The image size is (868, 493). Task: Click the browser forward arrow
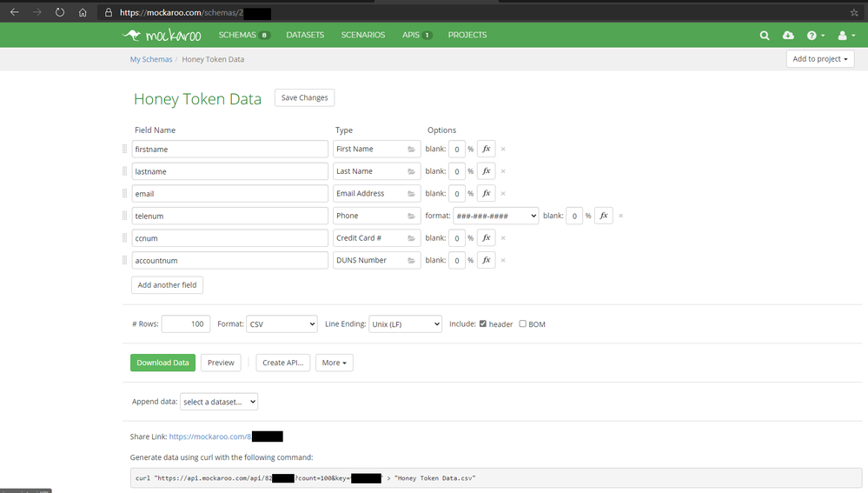tap(37, 12)
